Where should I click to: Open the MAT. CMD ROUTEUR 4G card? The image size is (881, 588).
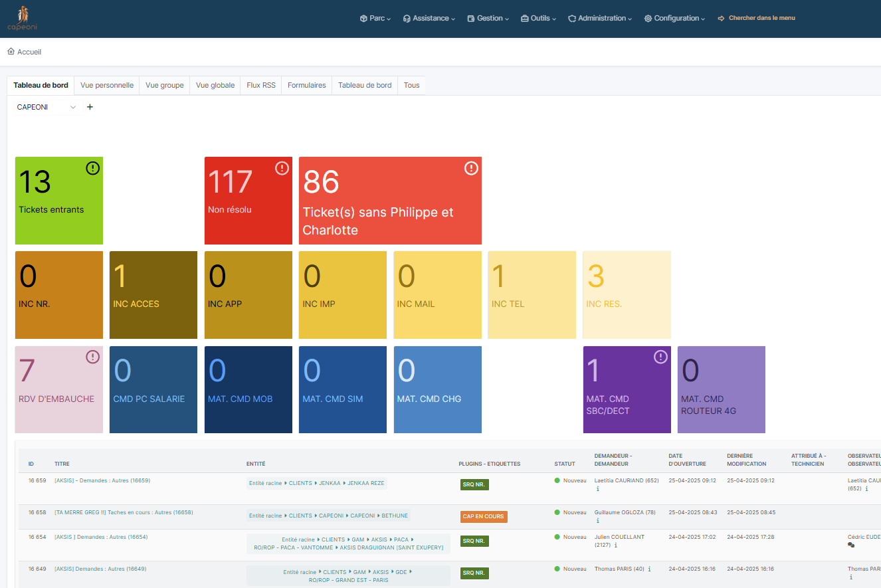click(722, 390)
